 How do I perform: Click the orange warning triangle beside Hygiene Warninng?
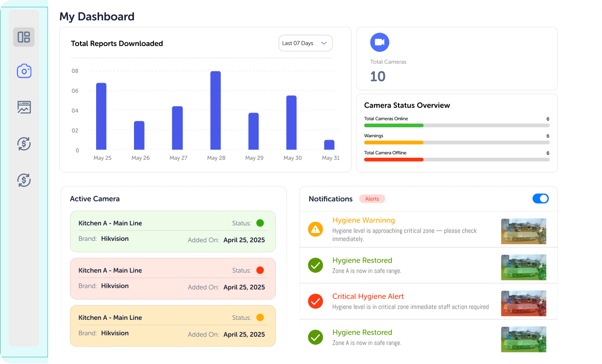315,229
